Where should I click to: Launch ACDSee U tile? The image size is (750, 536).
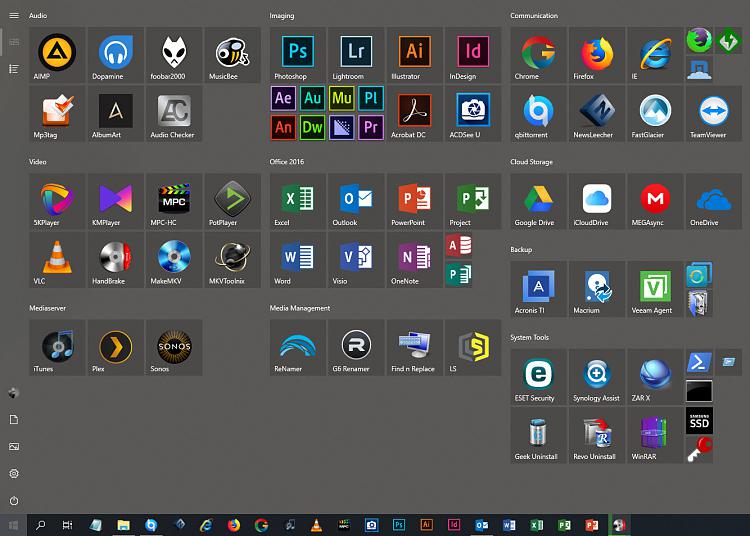tap(473, 114)
